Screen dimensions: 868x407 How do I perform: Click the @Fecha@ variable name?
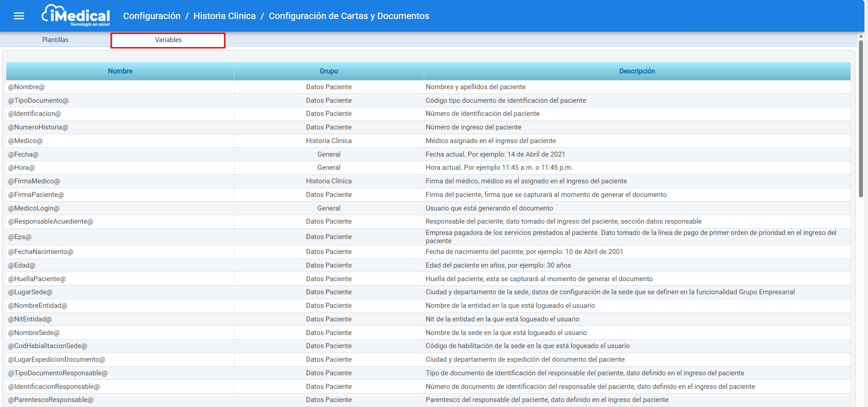tap(24, 154)
